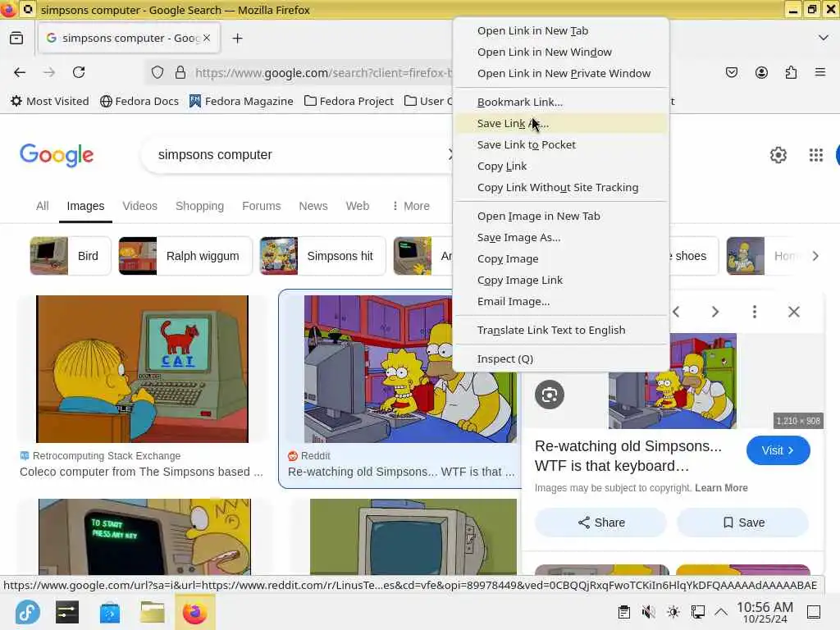Switch to the News tab
840x630 pixels.
[313, 206]
